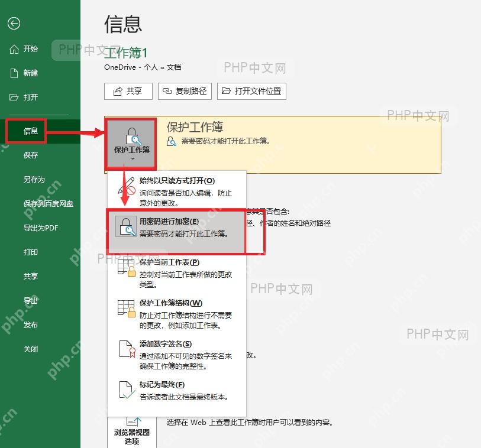Screen dimensions: 481x448
Task: Click the 复制路径 button
Action: (185, 92)
